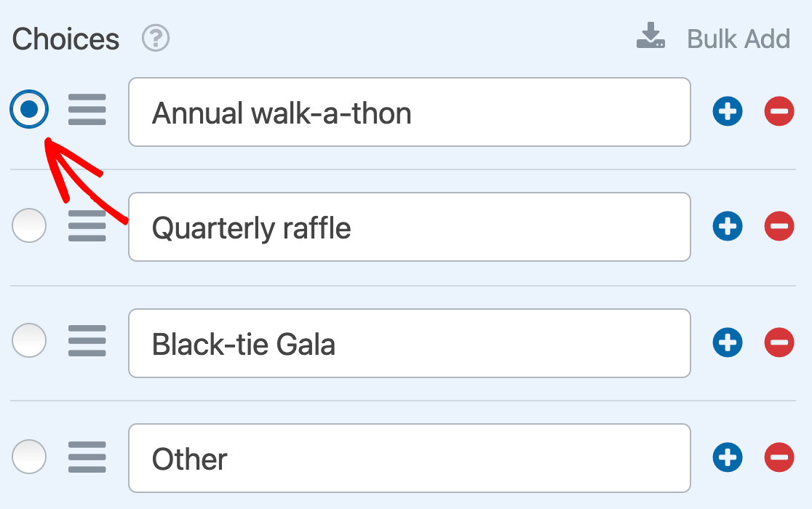The width and height of the screenshot is (812, 509).
Task: Click the drag handle beside Other
Action: tap(87, 457)
